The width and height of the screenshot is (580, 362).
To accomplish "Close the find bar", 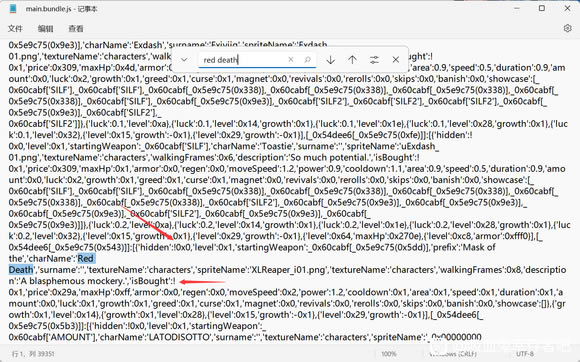I will pos(395,60).
